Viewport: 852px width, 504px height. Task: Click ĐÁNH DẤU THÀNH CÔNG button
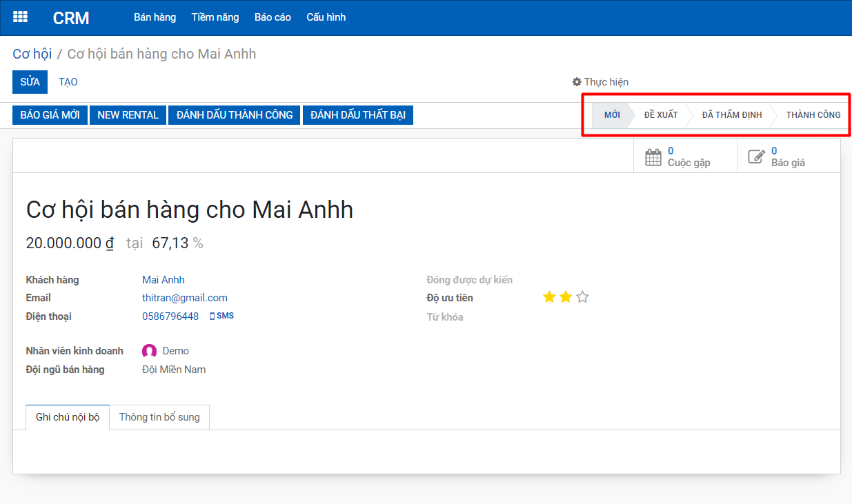pos(235,115)
